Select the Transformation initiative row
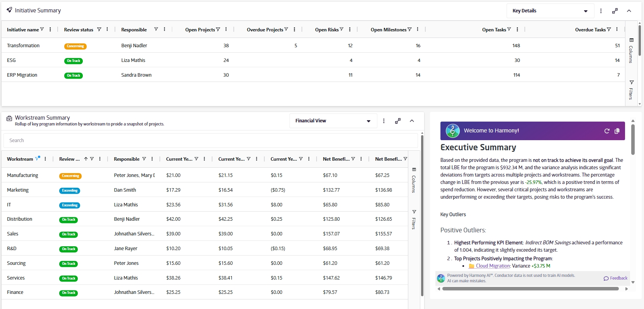The image size is (644, 309). [313, 45]
